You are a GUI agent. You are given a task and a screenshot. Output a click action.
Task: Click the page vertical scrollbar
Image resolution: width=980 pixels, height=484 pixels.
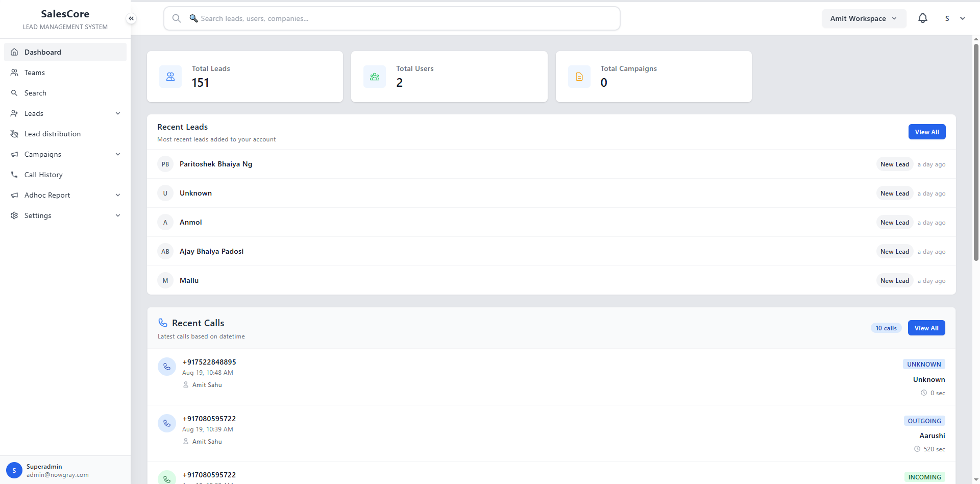(976, 153)
